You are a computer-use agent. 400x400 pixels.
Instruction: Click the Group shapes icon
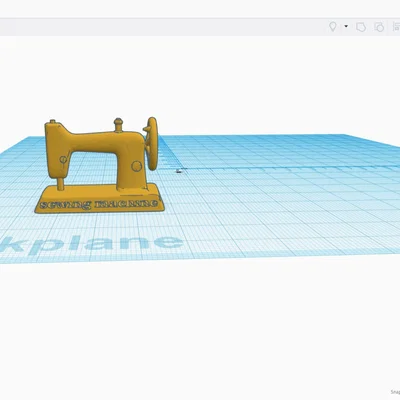pos(361,27)
